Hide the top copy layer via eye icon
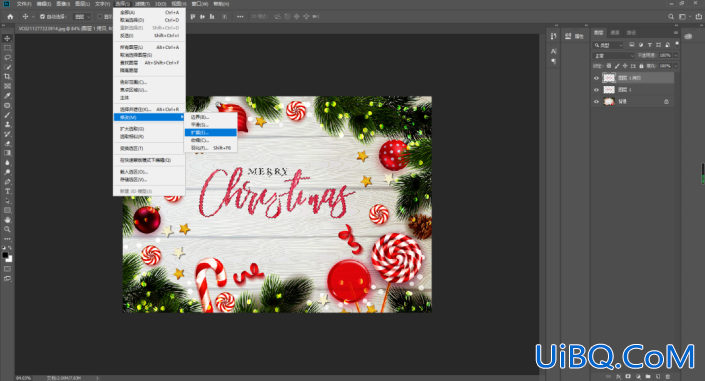Image resolution: width=705 pixels, height=381 pixels. (x=596, y=78)
